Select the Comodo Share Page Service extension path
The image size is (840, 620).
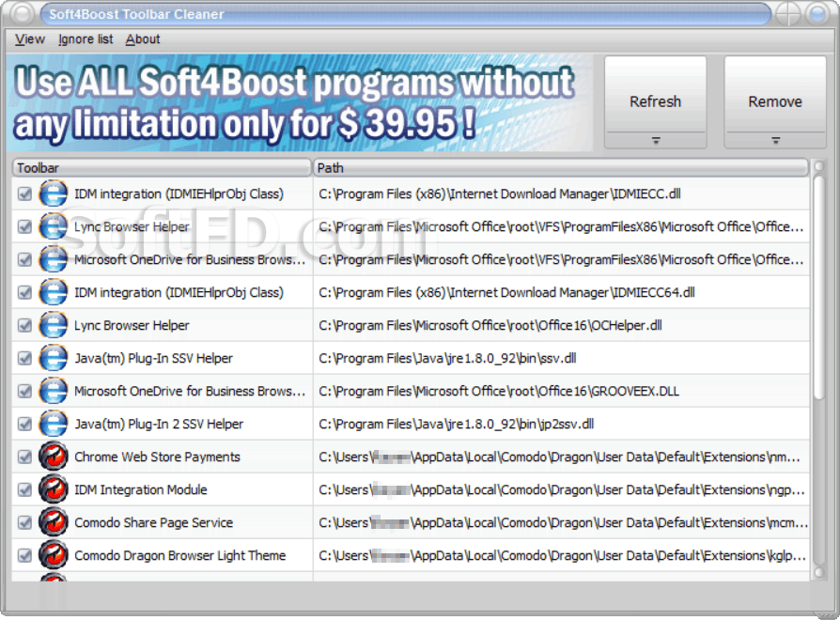pos(563,522)
